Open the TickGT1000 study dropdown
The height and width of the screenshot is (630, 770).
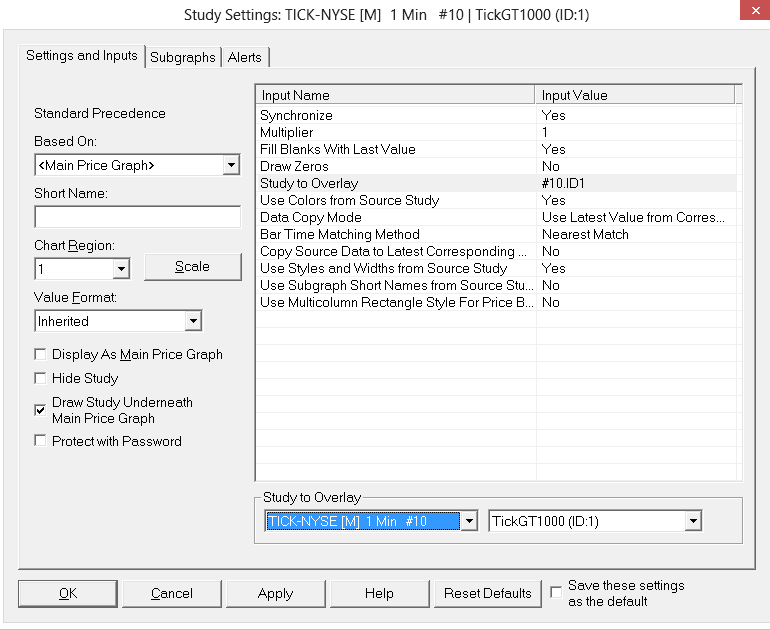tap(693, 521)
